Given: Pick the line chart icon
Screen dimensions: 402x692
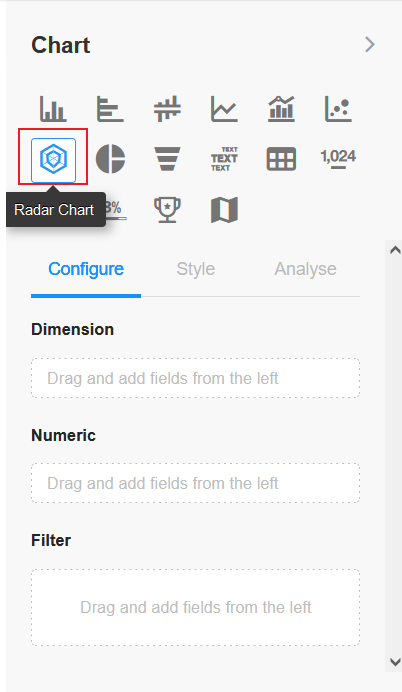Looking at the screenshot, I should coord(224,109).
